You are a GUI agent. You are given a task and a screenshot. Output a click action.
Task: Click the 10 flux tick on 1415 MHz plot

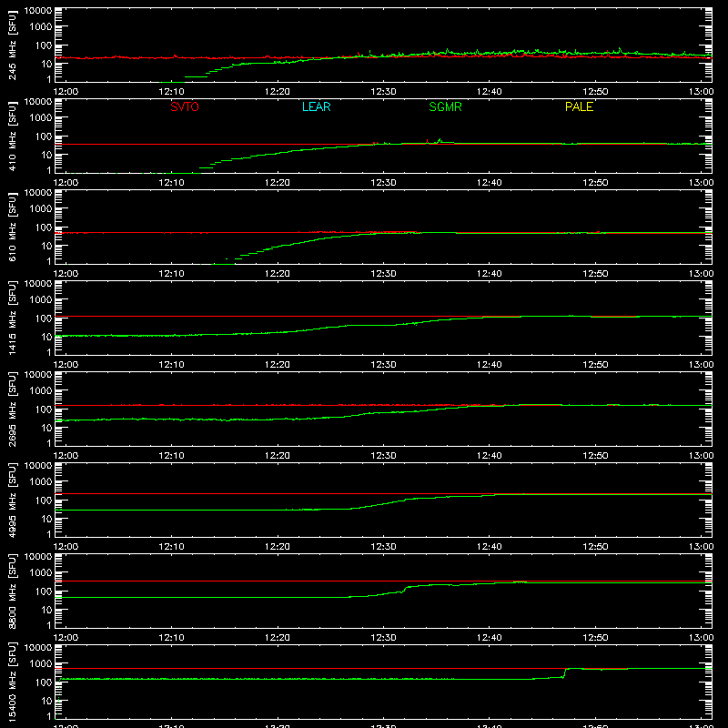(x=47, y=337)
